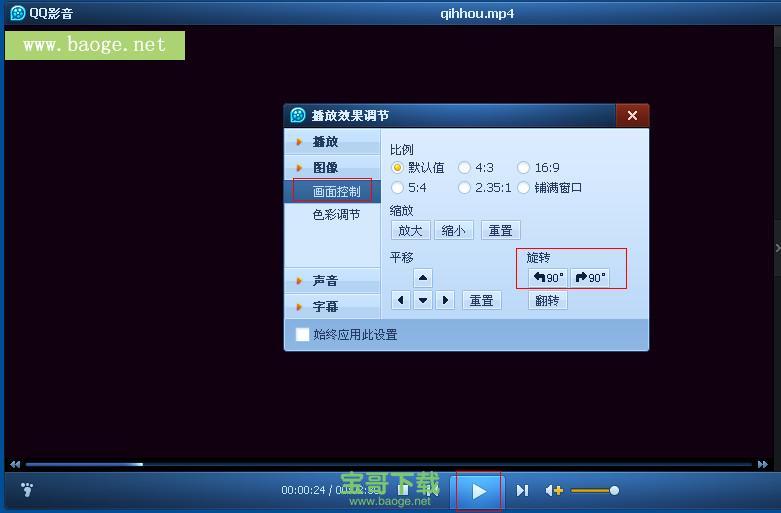Click the side panel arrow on right edge
The height and width of the screenshot is (513, 781).
coord(778,248)
